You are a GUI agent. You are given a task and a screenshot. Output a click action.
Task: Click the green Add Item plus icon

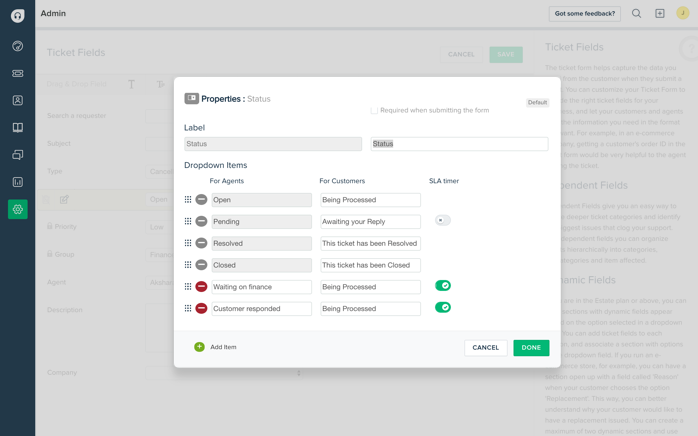(x=199, y=347)
